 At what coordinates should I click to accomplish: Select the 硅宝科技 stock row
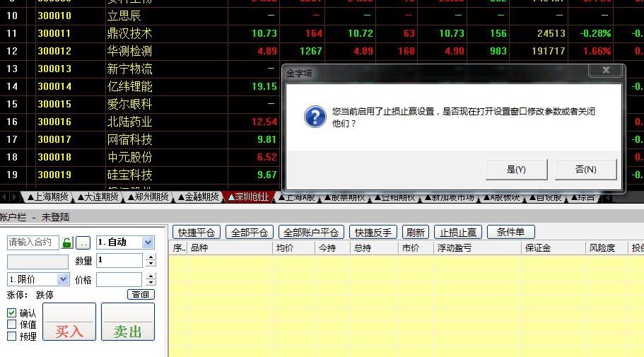click(x=141, y=175)
